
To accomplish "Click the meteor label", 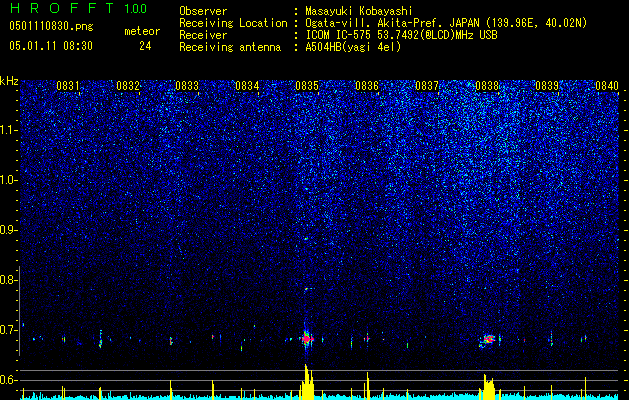I will click(142, 31).
